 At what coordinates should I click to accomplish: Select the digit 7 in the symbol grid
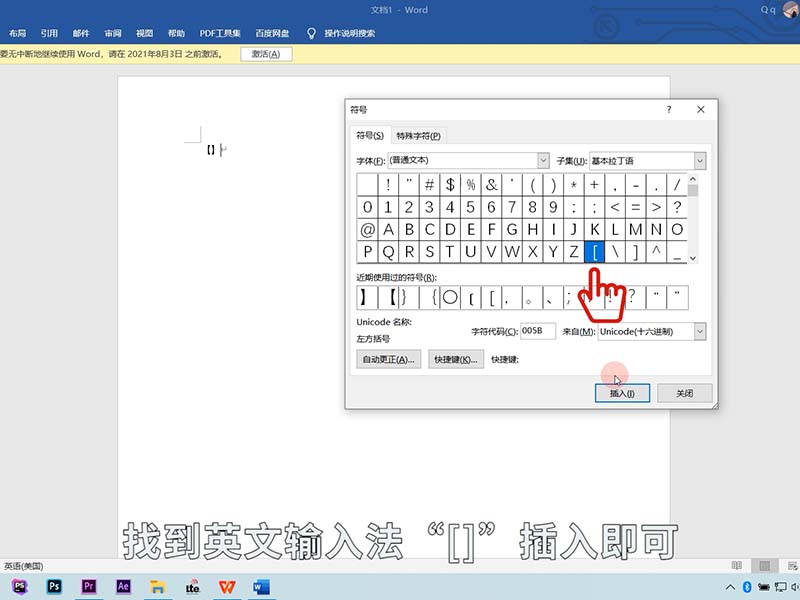click(512, 207)
